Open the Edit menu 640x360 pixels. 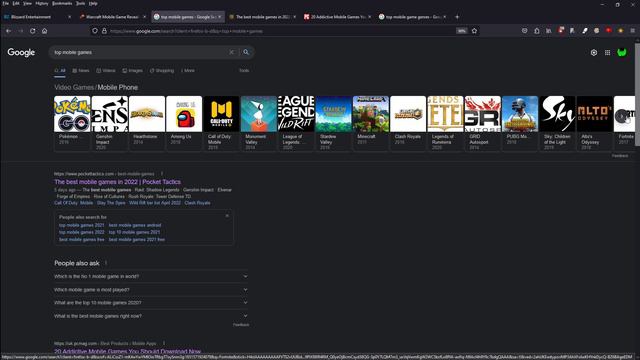pyautogui.click(x=16, y=3)
